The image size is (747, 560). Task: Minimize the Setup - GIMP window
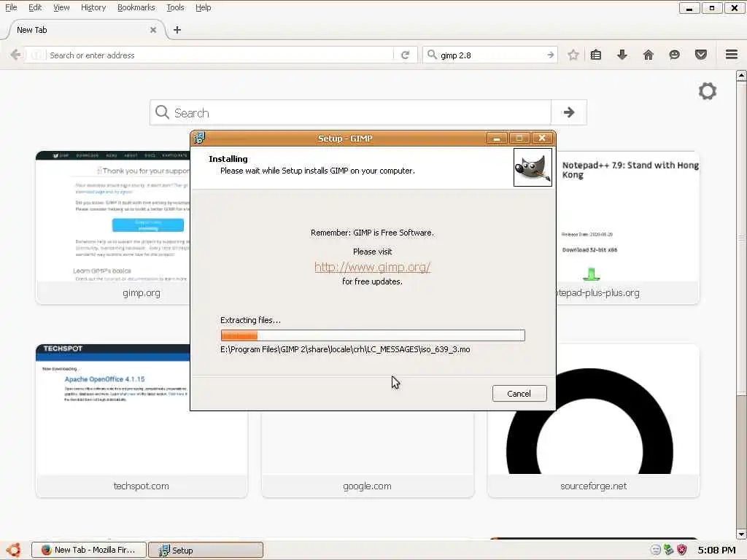click(x=496, y=138)
